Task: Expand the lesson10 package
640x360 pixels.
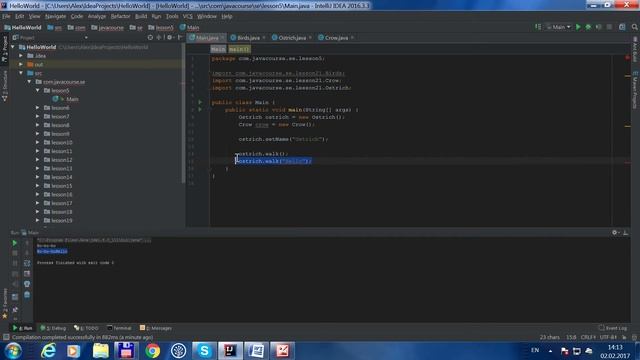Action: coord(38,142)
